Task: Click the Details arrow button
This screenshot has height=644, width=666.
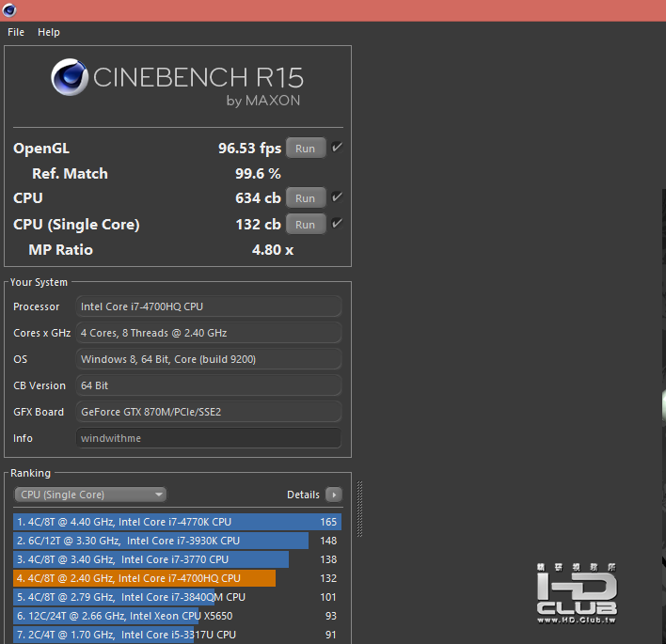Action: 334,495
